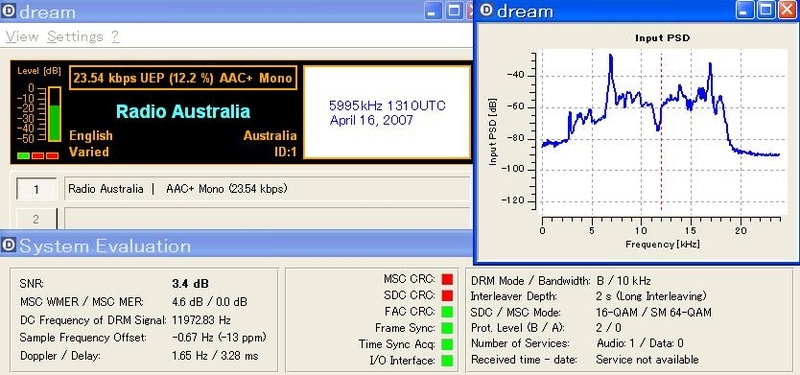Click the Dream icon in main window title
Image resolution: width=800 pixels, height=375 pixels.
tap(9, 11)
